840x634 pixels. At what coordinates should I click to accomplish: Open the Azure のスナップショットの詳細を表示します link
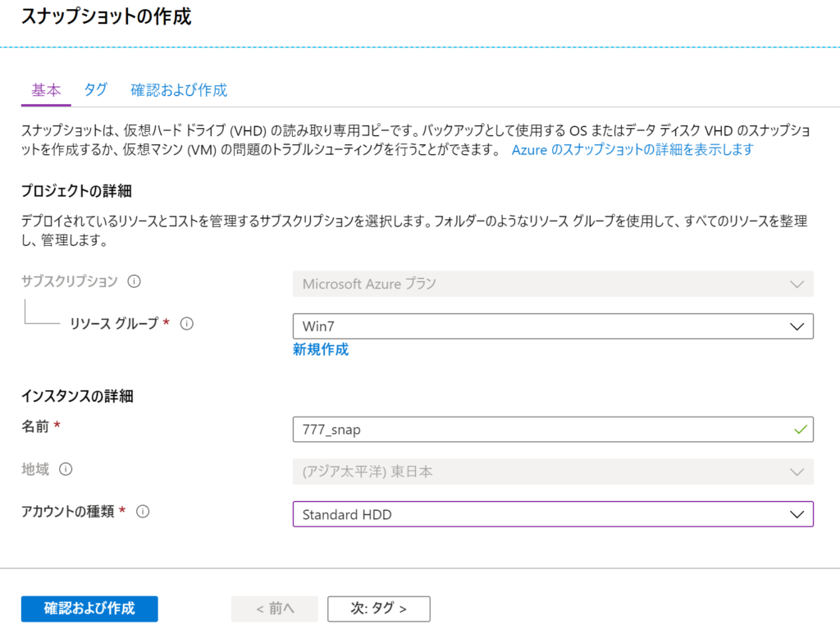(x=632, y=149)
